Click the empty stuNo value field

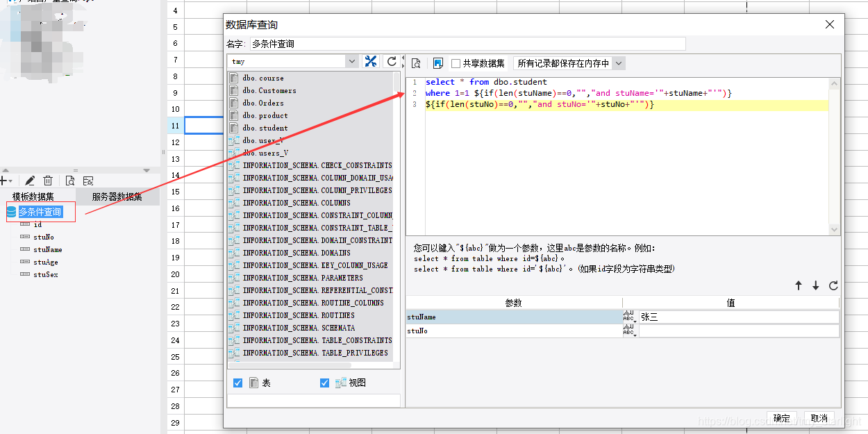pyautogui.click(x=738, y=331)
